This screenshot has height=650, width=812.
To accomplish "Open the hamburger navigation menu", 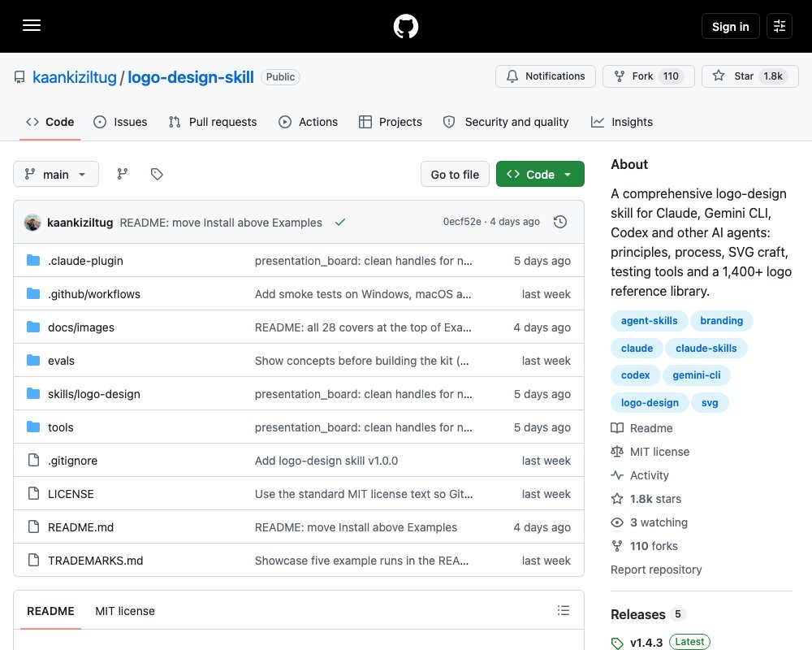I will 32,25.
